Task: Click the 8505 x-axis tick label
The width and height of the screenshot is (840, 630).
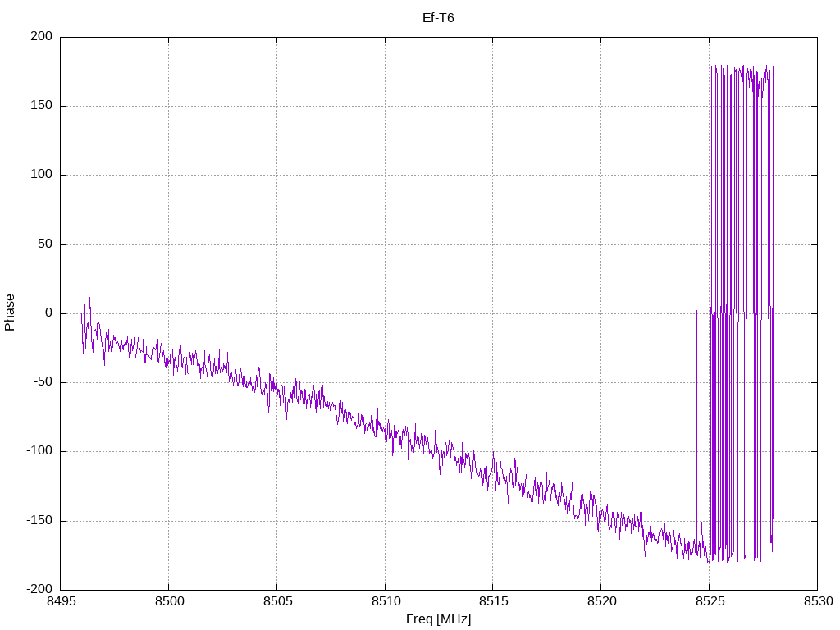Action: pyautogui.click(x=277, y=601)
